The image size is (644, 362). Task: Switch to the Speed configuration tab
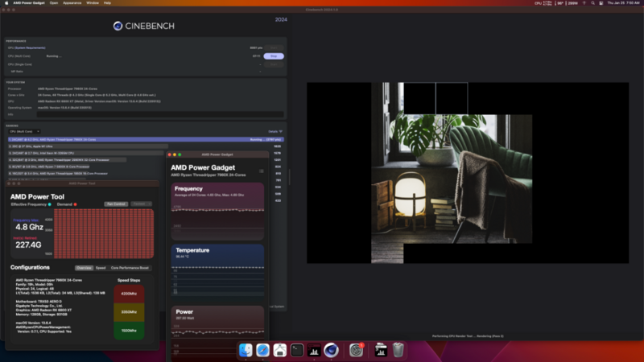click(x=101, y=267)
